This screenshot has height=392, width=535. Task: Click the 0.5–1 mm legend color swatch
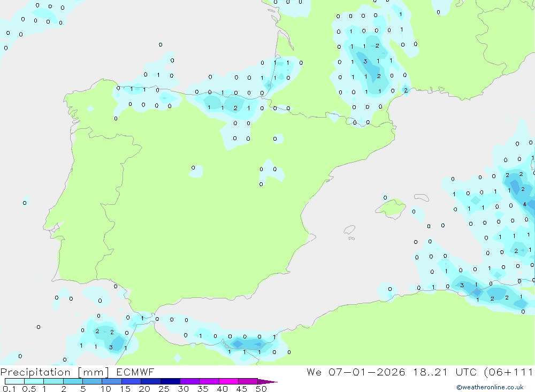click(34, 381)
